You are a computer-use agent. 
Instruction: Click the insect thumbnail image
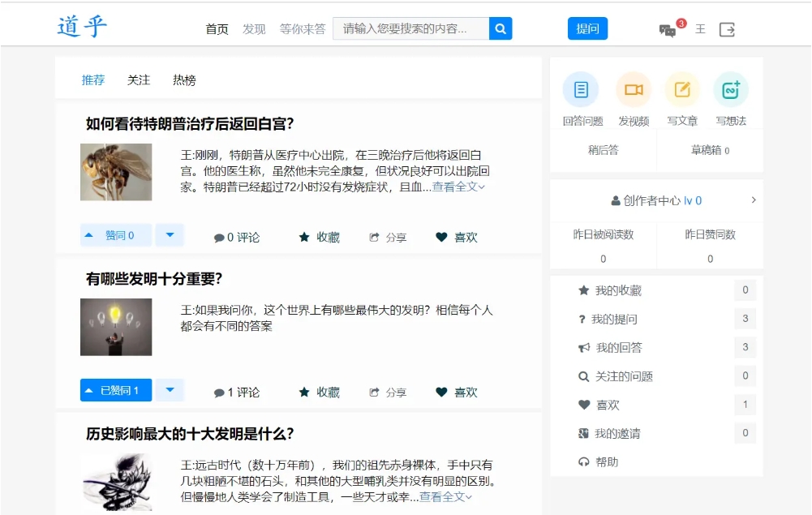click(116, 172)
